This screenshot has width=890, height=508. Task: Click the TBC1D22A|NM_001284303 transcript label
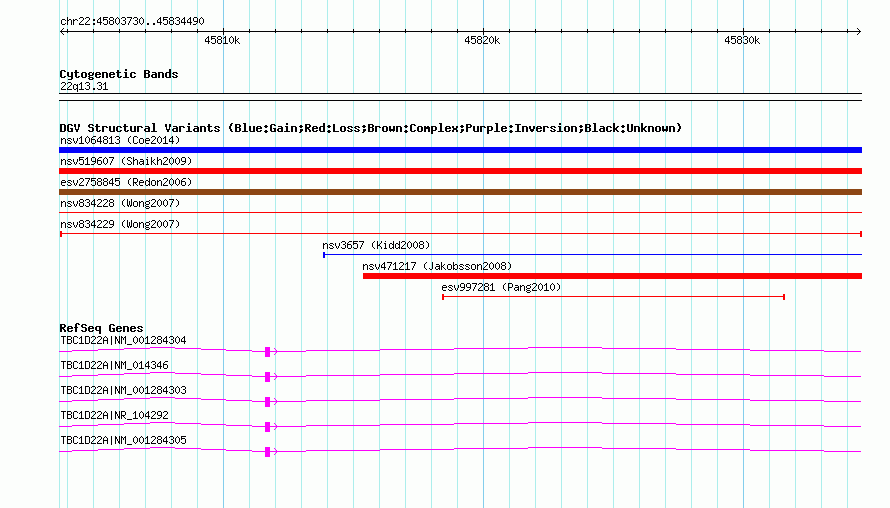point(123,391)
